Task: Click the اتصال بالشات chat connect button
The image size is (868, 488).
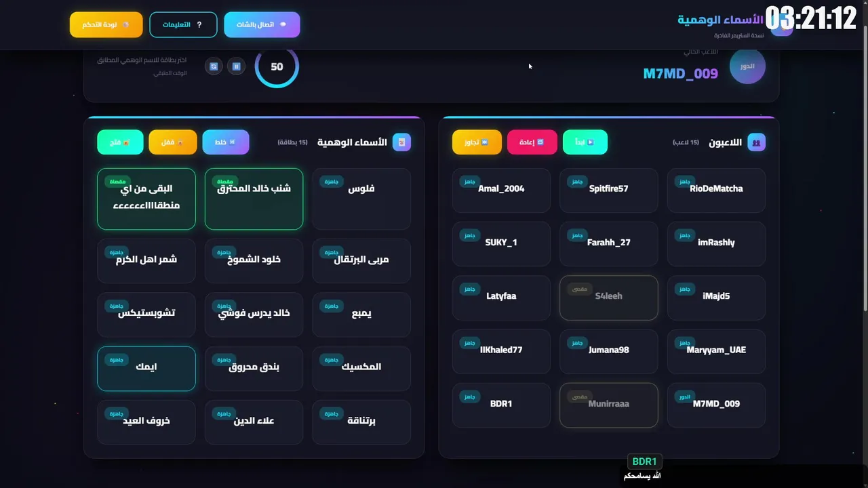Action: coord(262,24)
